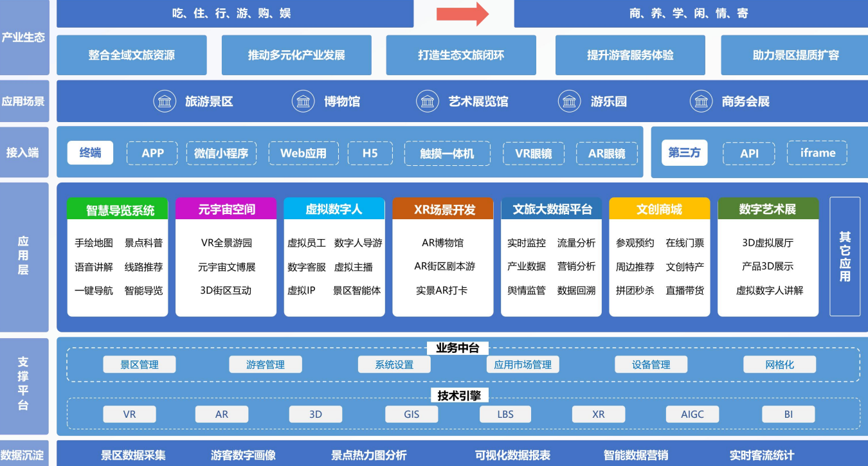Click 景点热力图分析 in data row
Screen dimensions: 868x466
point(368,455)
